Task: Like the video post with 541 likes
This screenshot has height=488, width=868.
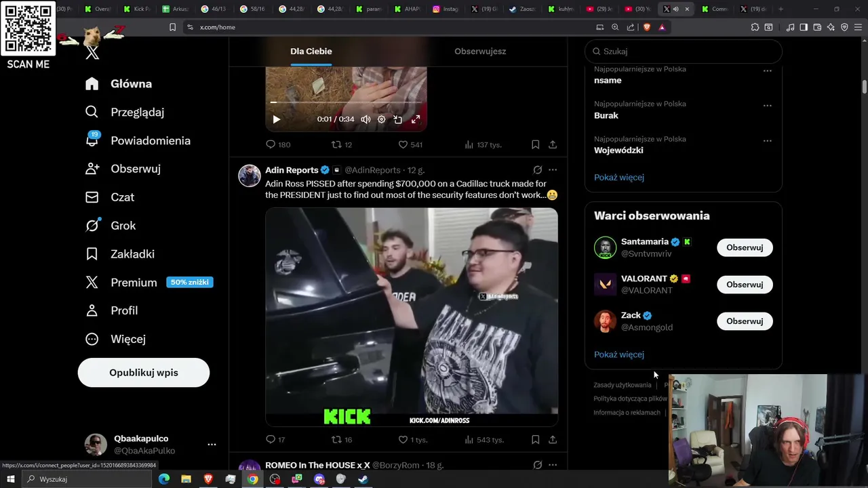Action: 402,144
